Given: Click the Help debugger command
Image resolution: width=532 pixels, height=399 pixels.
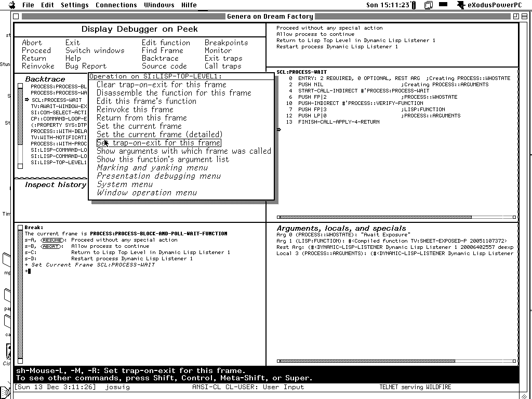Looking at the screenshot, I should (73, 58).
